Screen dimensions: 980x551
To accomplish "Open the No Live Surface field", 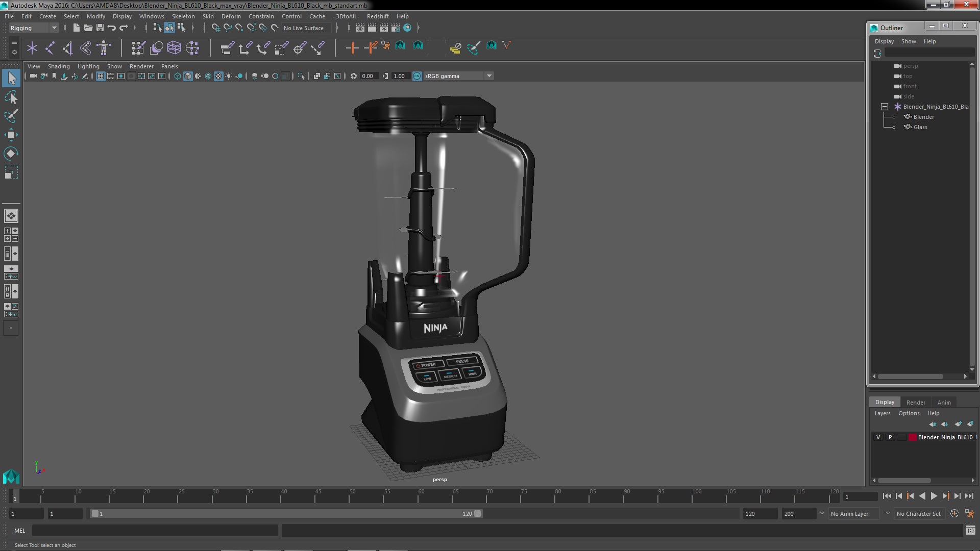I will 306,28.
